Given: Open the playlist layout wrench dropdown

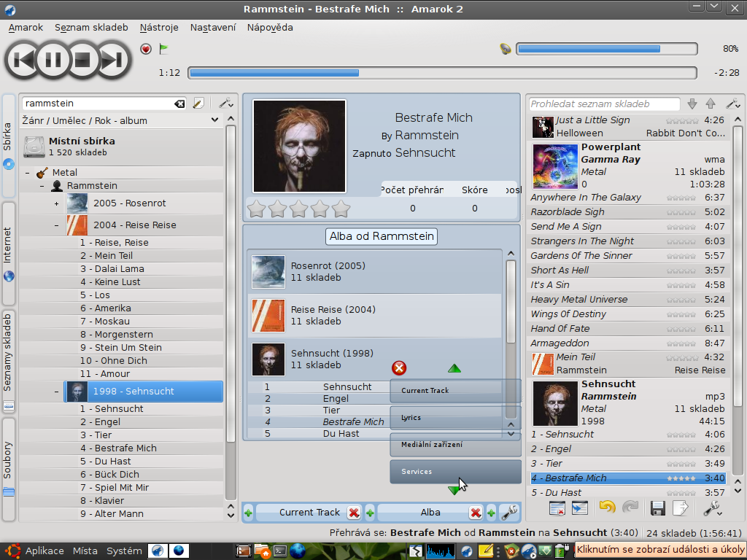Looking at the screenshot, I should (x=712, y=508).
